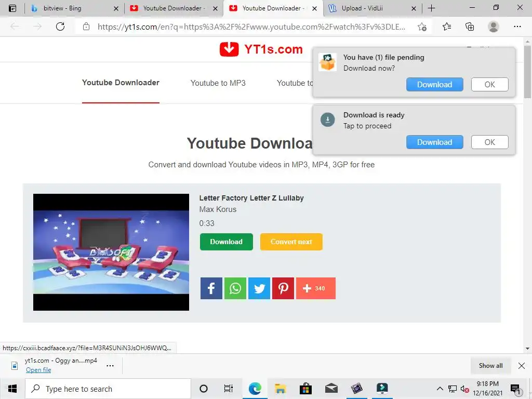Screen dimensions: 532x399
Task: Show hidden system tray icons
Action: click(440, 389)
